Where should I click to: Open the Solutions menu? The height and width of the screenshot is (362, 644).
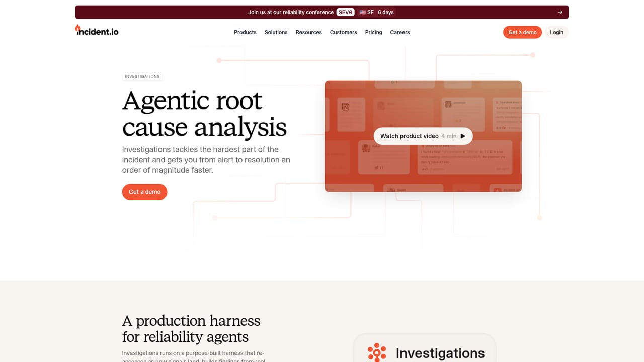[x=276, y=32]
